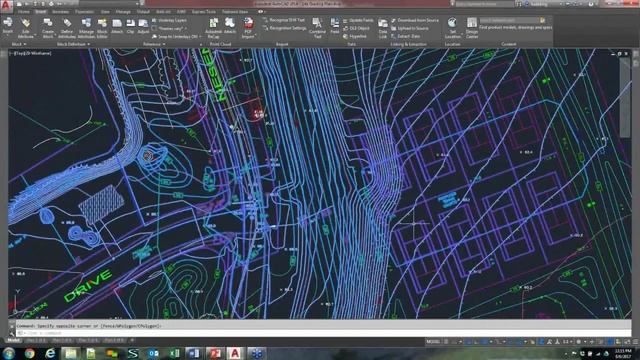Expand the Block panel title dropdown
640x360 pixels.
point(18,44)
